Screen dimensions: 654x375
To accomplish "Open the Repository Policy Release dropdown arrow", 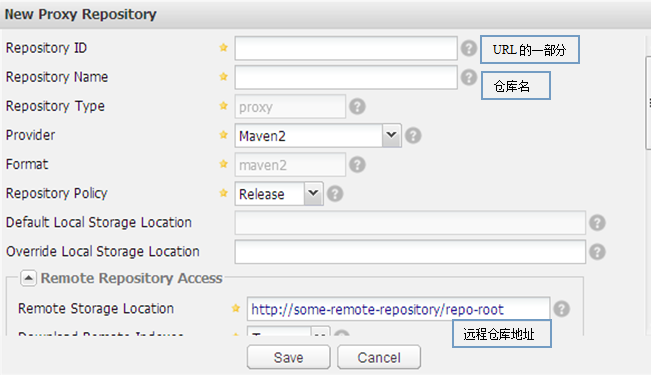I will [313, 194].
